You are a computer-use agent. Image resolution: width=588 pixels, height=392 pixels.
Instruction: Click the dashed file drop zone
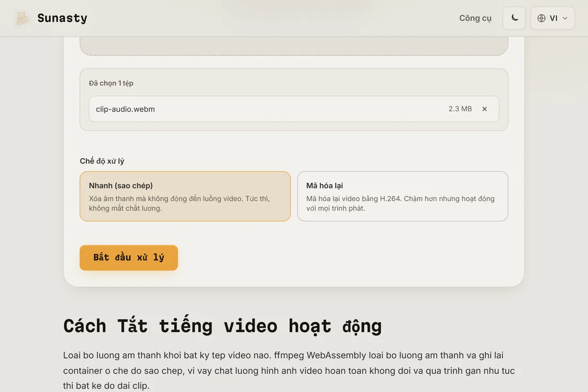click(293, 46)
